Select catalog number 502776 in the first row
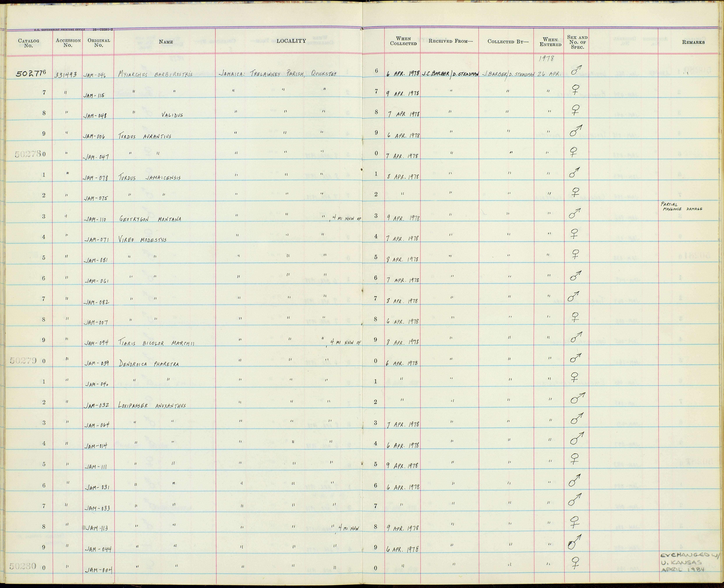 click(x=31, y=73)
